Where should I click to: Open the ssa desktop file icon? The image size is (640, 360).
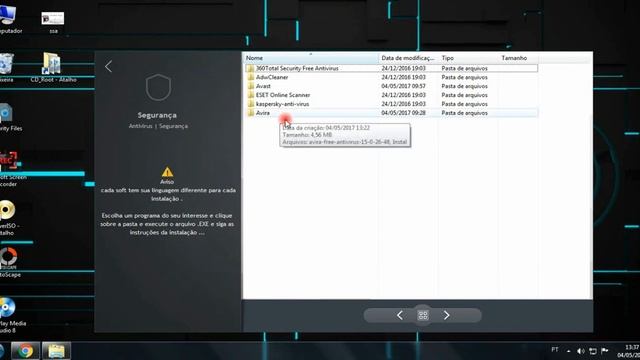tap(53, 22)
